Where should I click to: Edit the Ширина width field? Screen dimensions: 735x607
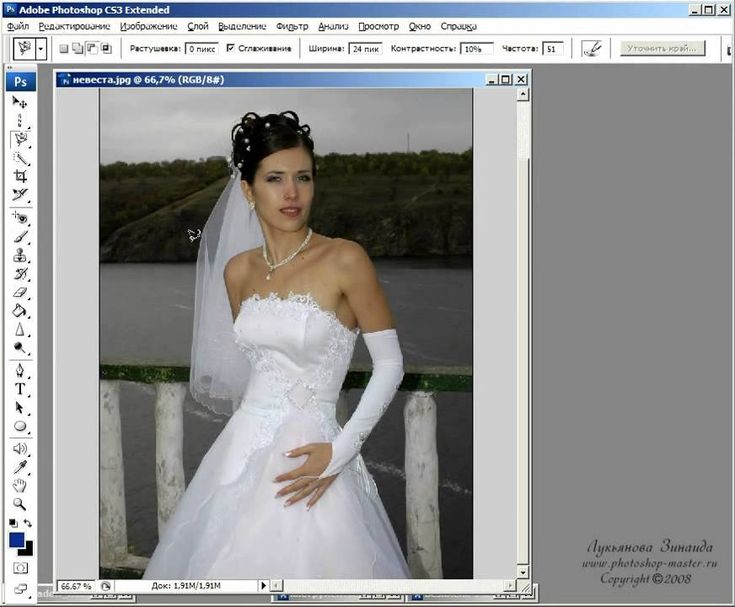(366, 49)
